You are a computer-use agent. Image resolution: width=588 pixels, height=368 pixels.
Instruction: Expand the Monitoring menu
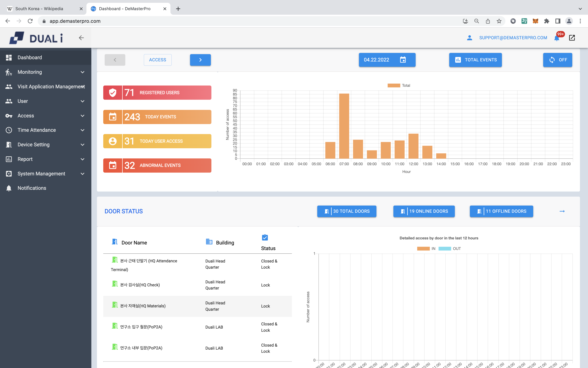point(46,72)
